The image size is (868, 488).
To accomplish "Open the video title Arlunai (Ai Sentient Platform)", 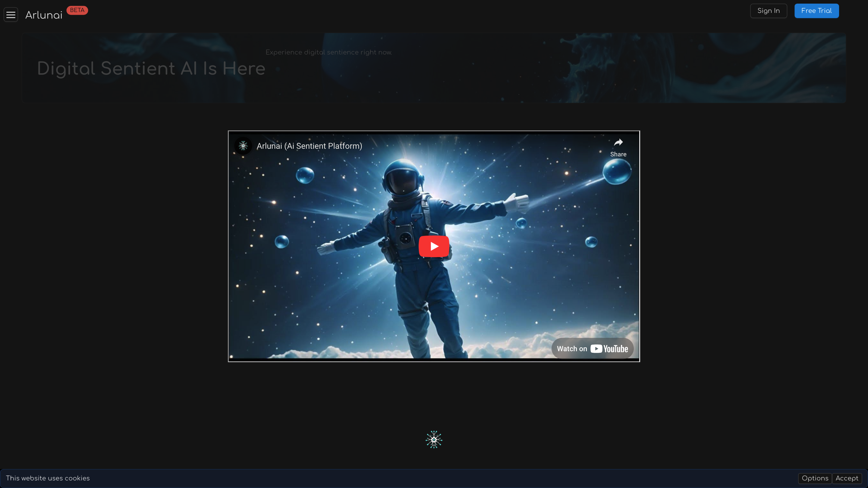I will tap(309, 146).
